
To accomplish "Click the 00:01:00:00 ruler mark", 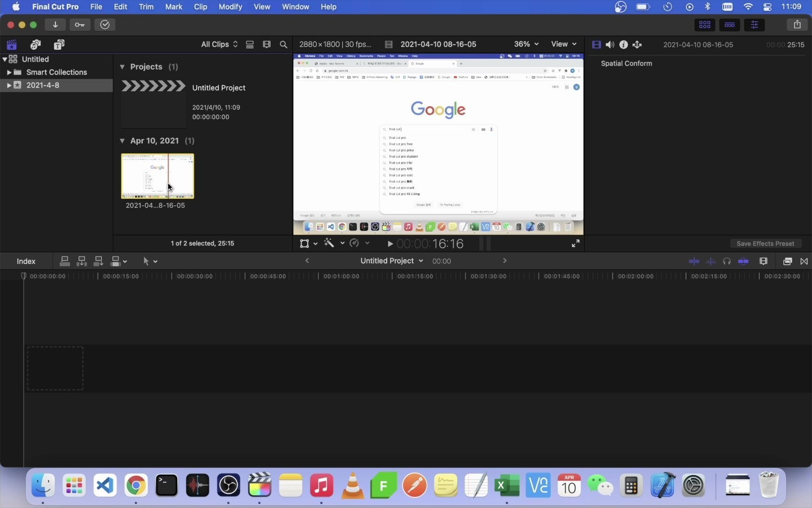I will pyautogui.click(x=341, y=276).
